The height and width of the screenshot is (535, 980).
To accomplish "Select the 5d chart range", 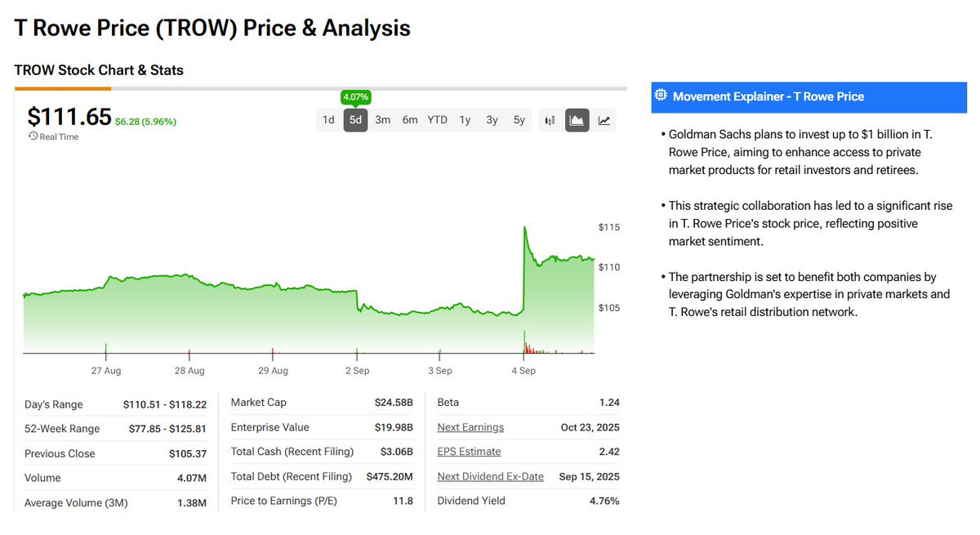I will [x=355, y=120].
